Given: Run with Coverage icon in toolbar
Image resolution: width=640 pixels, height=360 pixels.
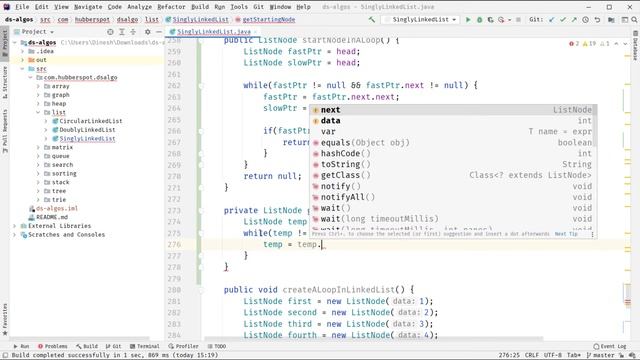Looking at the screenshot, I should point(490,20).
